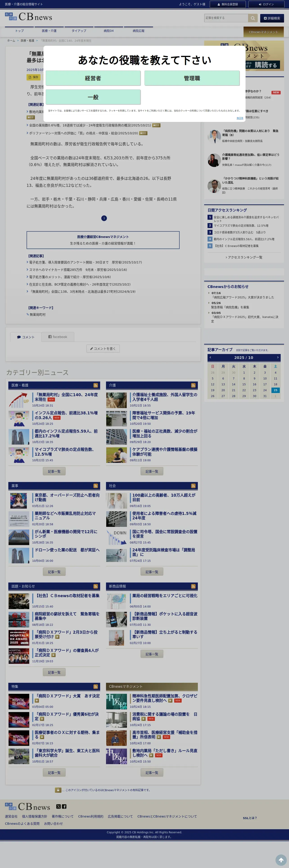Open the RSS feed icon for 特集
The height and width of the screenshot is (868, 289).
coord(96,686)
